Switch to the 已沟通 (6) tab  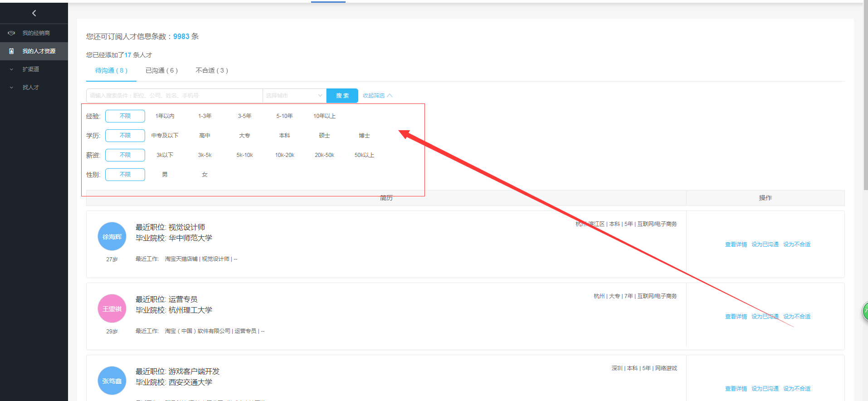click(161, 71)
